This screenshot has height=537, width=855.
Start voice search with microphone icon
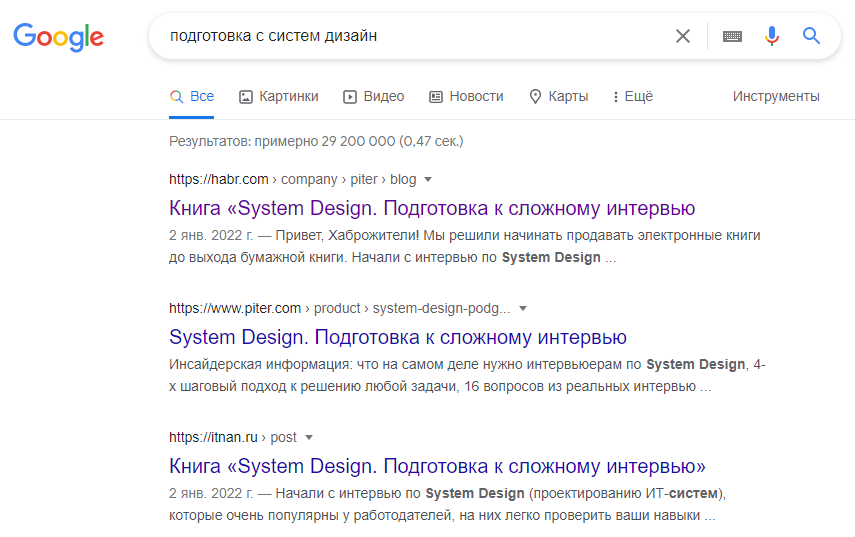pos(772,36)
